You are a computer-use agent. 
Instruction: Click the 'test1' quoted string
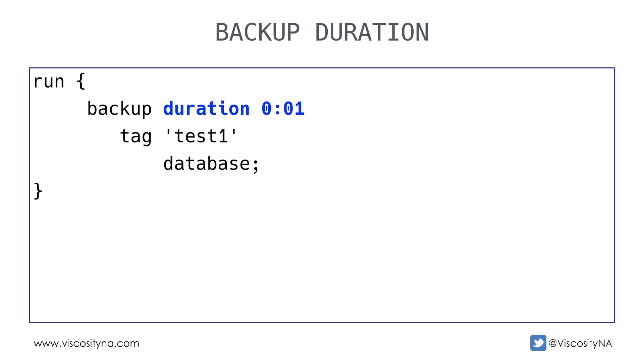pos(201,136)
